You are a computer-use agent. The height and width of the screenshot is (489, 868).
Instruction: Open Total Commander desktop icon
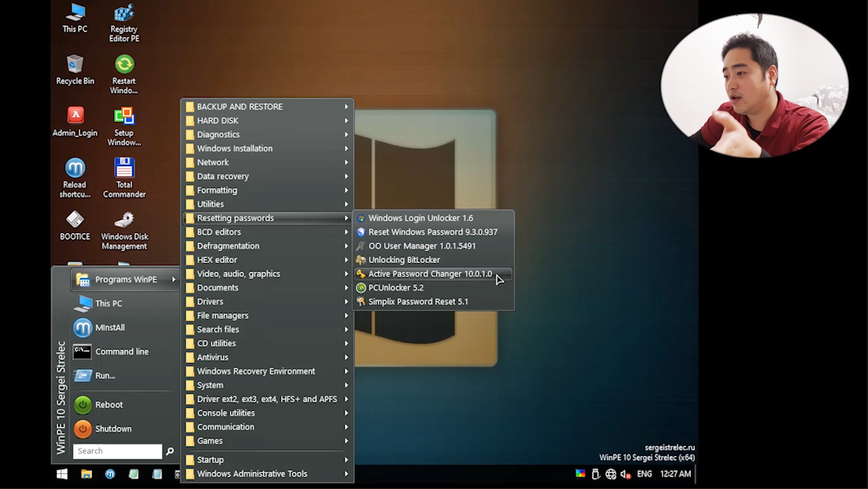(x=124, y=178)
